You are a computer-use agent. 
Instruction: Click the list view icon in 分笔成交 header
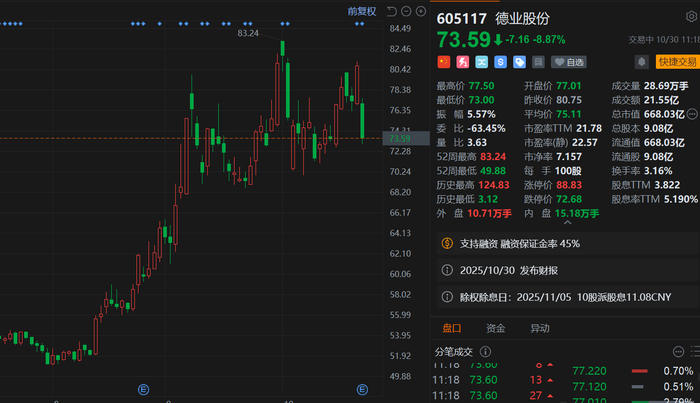coord(695,352)
